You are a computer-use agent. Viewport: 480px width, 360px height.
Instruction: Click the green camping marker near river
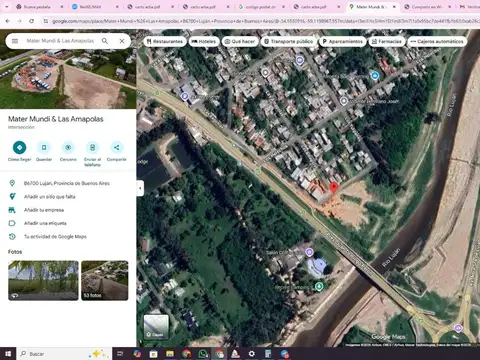[319, 286]
